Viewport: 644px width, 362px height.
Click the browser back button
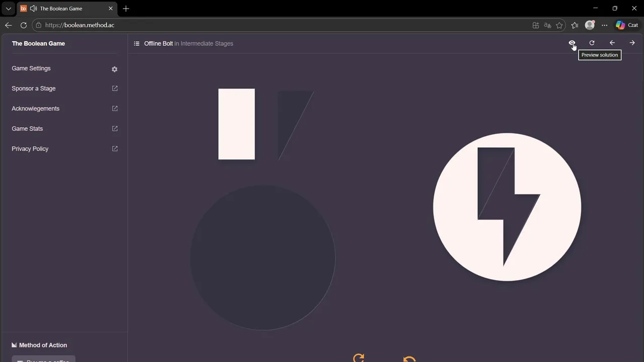click(x=9, y=25)
